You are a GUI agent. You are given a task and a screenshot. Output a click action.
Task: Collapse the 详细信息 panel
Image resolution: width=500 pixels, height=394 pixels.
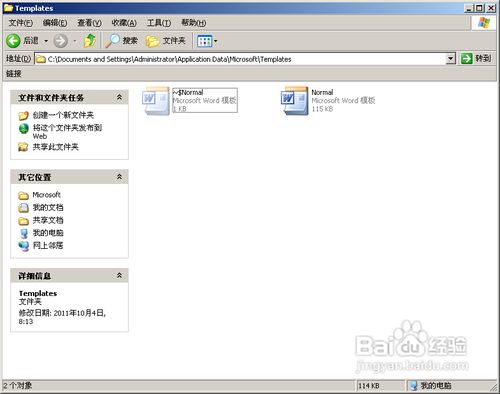tap(119, 276)
